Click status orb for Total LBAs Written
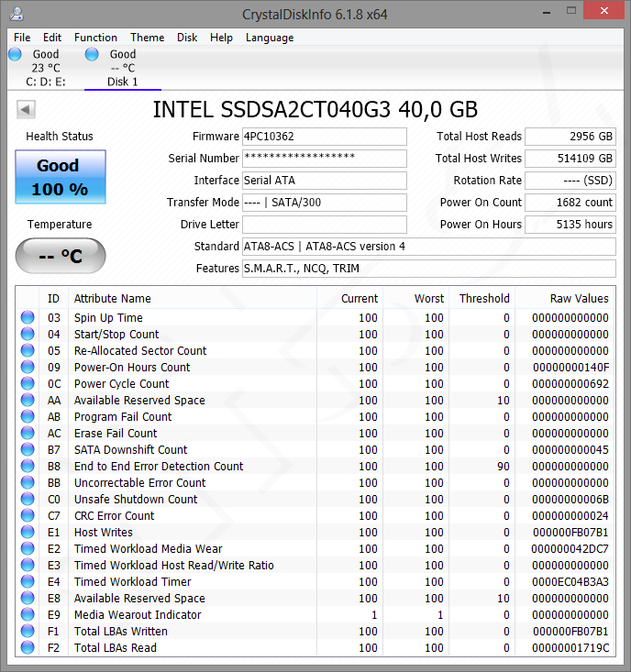631x672 pixels. tap(28, 631)
